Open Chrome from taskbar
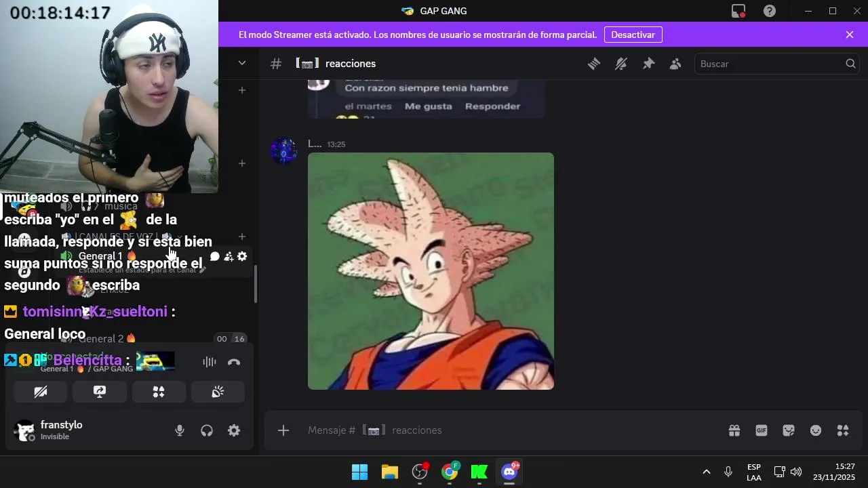 (450, 472)
